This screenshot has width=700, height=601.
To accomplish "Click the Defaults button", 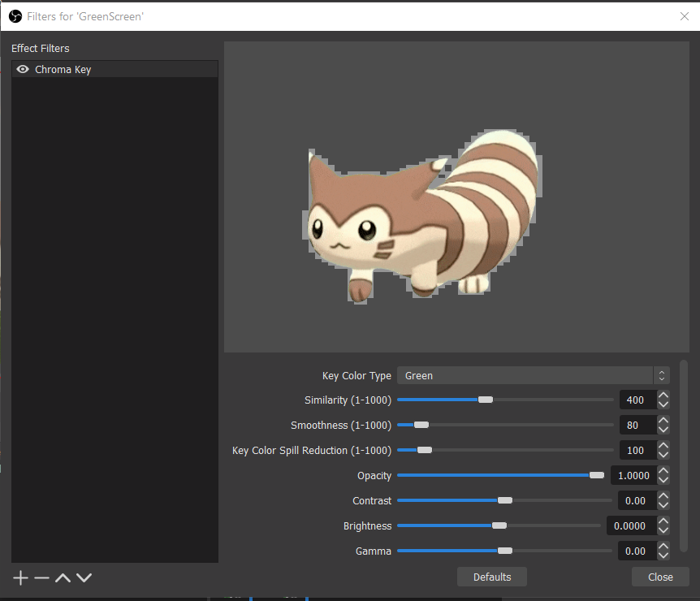I will point(492,577).
